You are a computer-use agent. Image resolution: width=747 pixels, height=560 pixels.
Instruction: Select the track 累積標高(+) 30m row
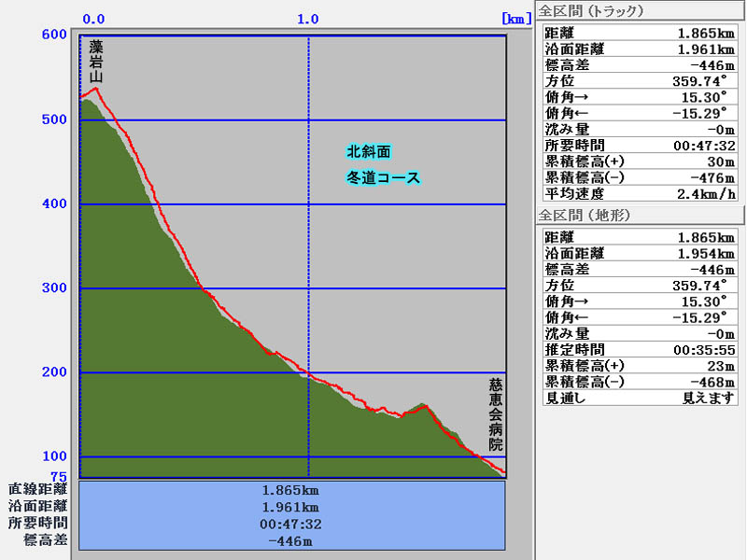[x=640, y=161]
